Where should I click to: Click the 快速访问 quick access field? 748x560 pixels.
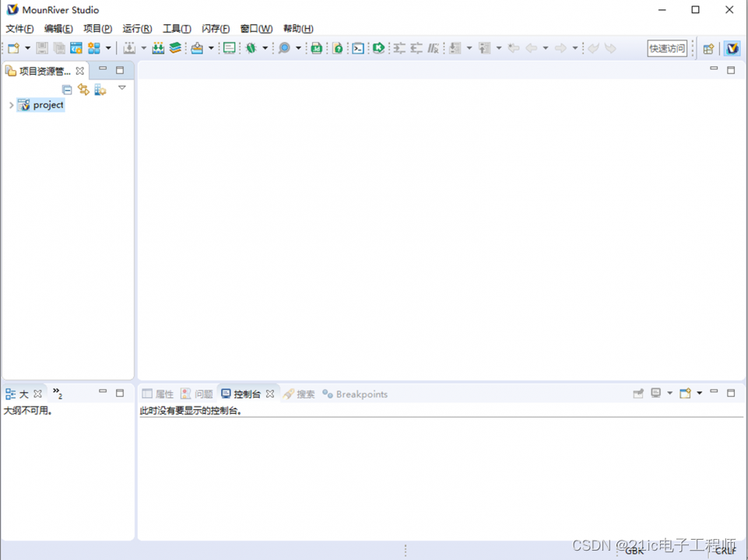(667, 49)
